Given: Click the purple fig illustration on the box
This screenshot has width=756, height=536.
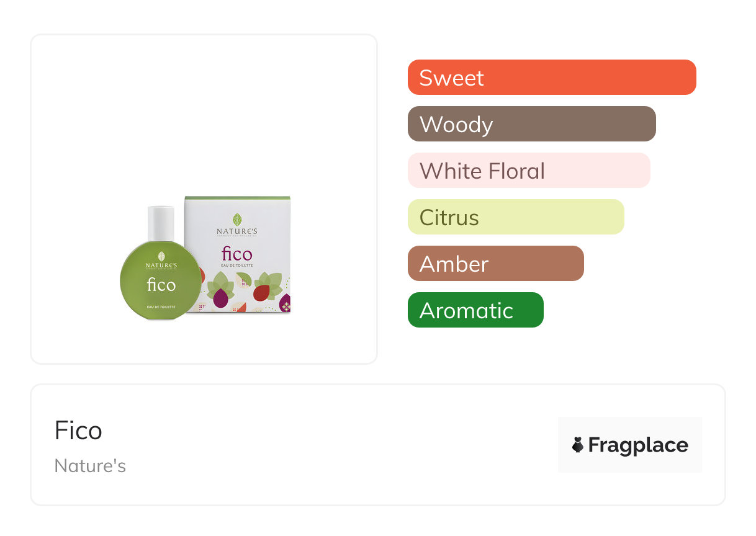Looking at the screenshot, I should 220,298.
